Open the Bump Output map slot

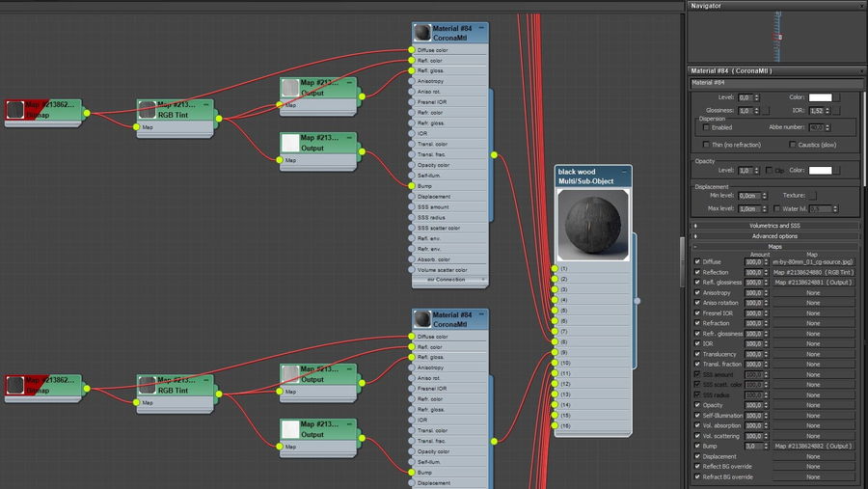point(813,446)
